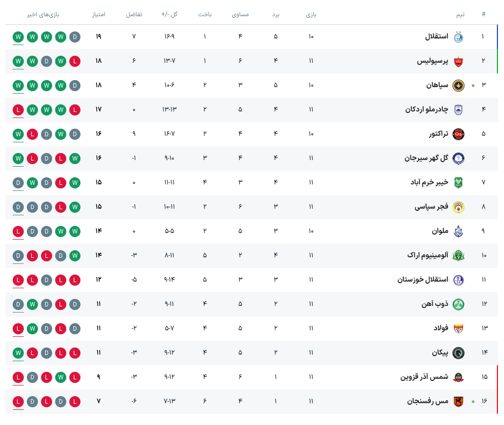Go to the خیبر خرم آباد team page
The height and width of the screenshot is (425, 504).
[x=429, y=182]
